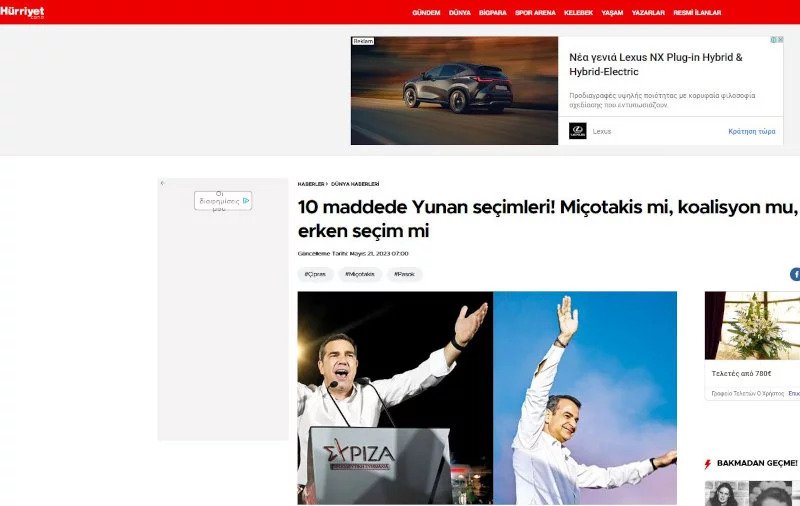Go to the BİGPARA section
Screen dimensions: 800x506
click(492, 13)
